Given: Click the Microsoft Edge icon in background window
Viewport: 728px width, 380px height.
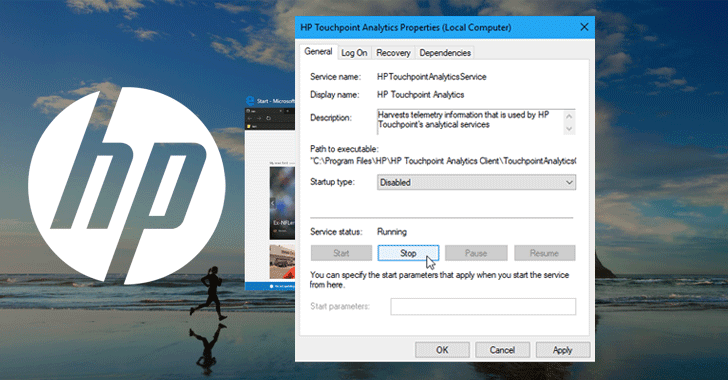Looking at the screenshot, I should 250,101.
